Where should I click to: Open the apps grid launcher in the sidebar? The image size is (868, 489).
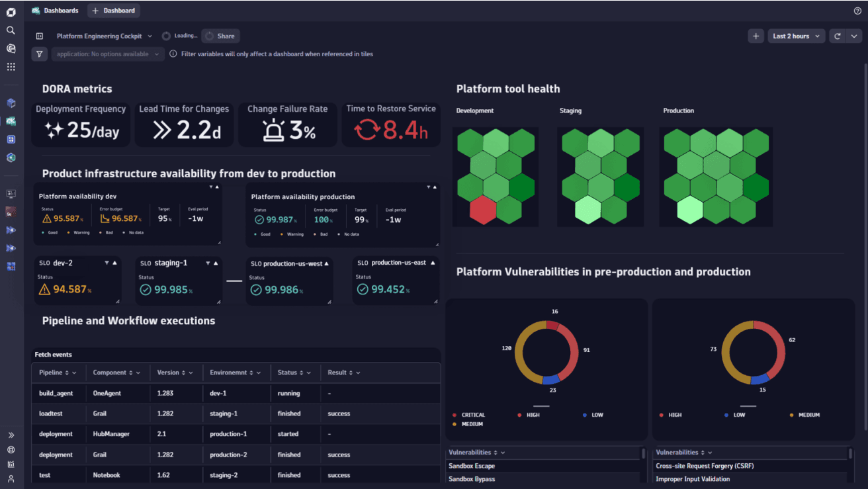click(11, 67)
